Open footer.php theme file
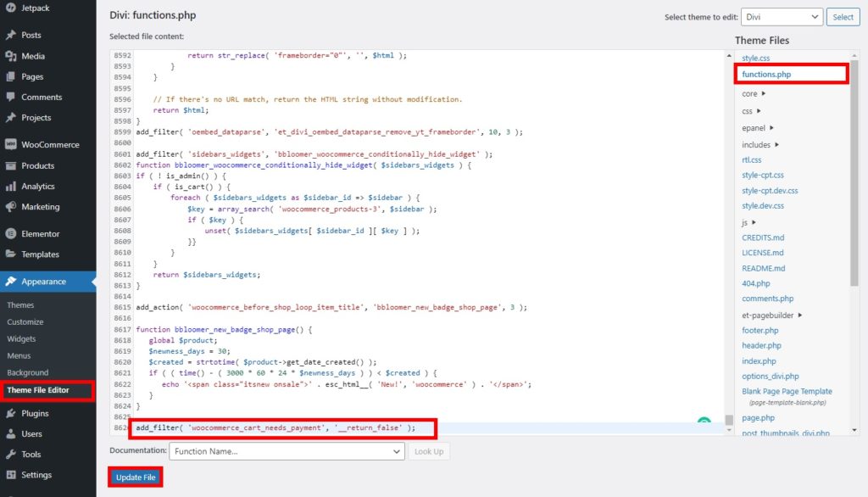This screenshot has height=497, width=868. (x=760, y=330)
